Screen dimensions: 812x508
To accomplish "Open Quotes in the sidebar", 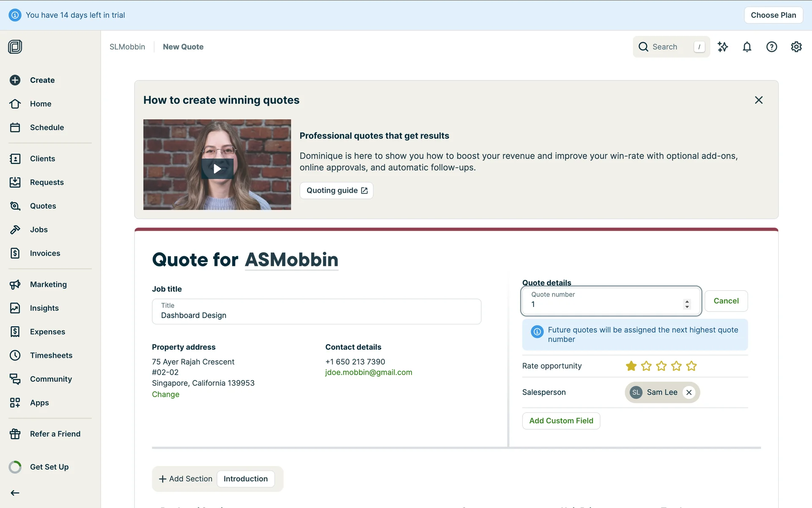I will click(43, 206).
